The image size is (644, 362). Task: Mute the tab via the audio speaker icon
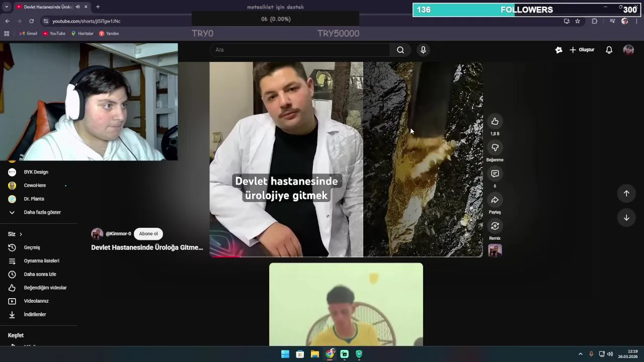77,7
